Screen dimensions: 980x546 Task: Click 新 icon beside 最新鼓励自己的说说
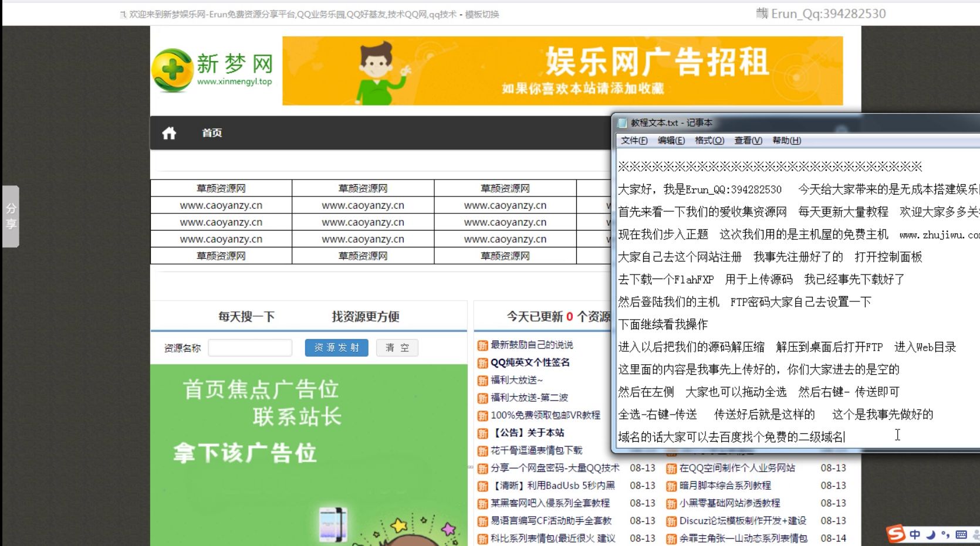(x=482, y=345)
